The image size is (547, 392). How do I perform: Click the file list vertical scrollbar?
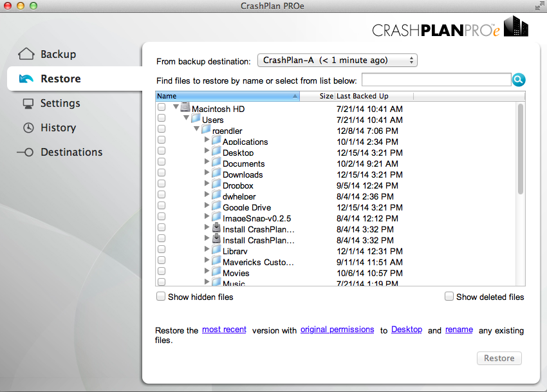click(x=521, y=149)
